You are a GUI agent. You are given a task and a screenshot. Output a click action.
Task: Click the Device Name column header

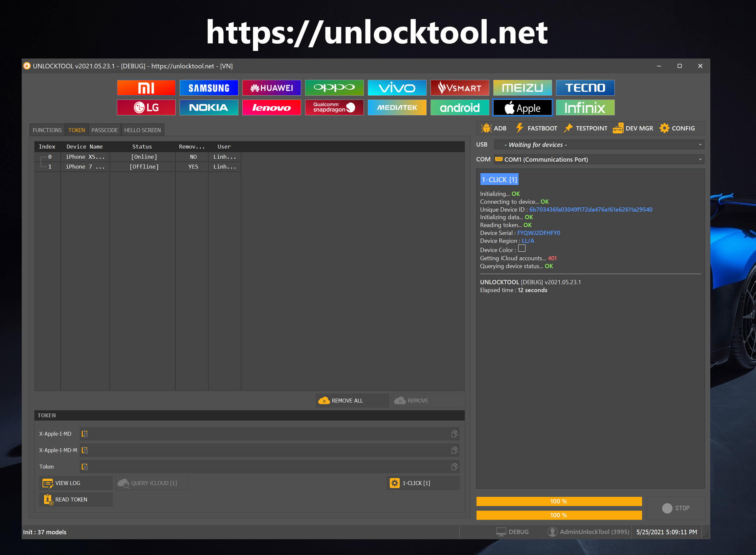tap(85, 147)
